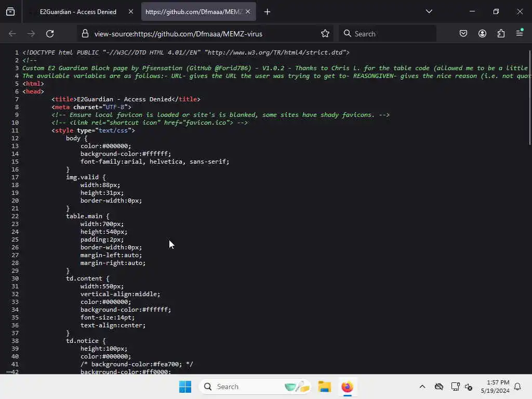Select the github.com/Dfmaaa/MEMZ tab
This screenshot has height=399, width=532.
pyautogui.click(x=193, y=11)
